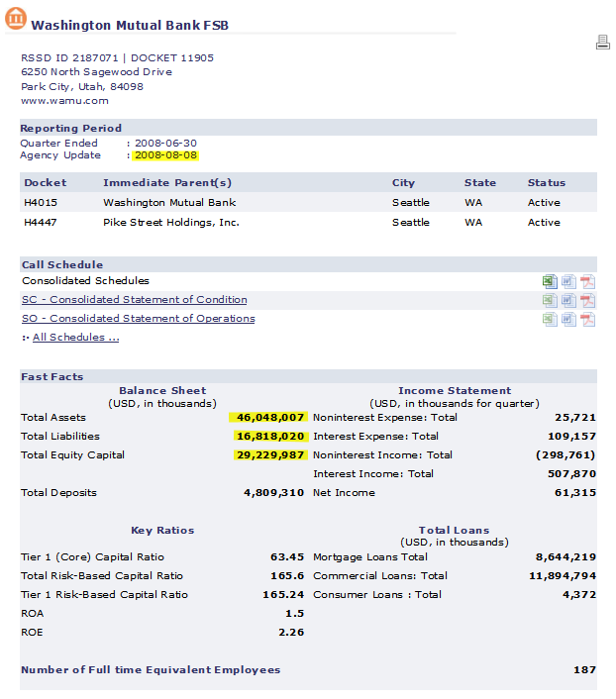Click Interest Expense Total value 109,157

tap(571, 436)
